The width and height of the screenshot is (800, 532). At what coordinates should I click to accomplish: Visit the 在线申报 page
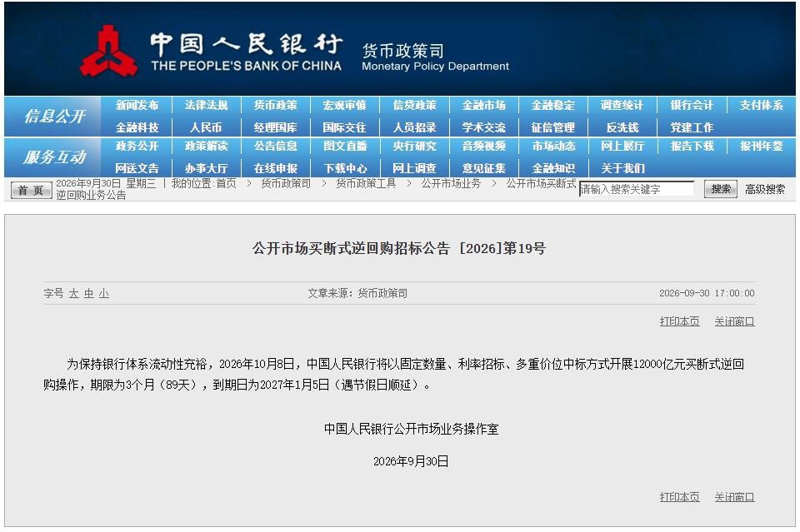coord(276,168)
